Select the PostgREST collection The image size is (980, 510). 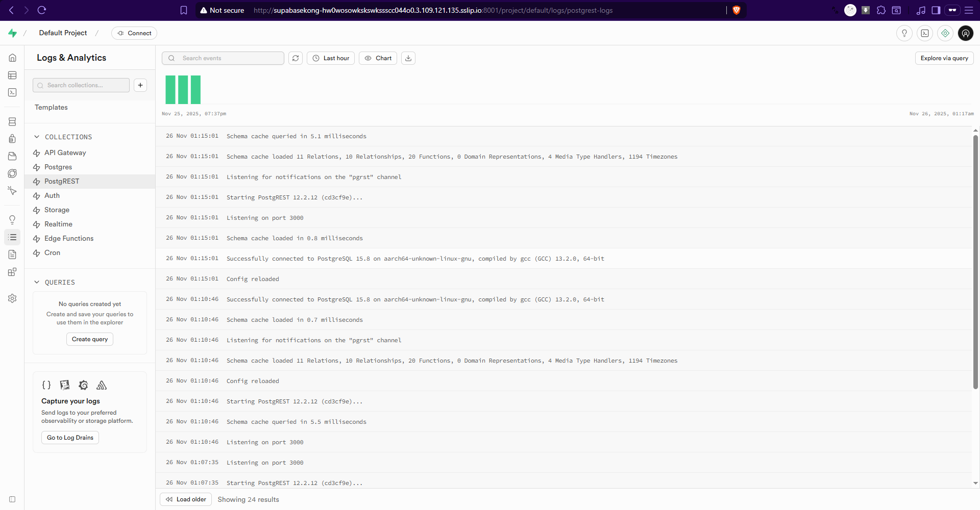[x=90, y=182]
